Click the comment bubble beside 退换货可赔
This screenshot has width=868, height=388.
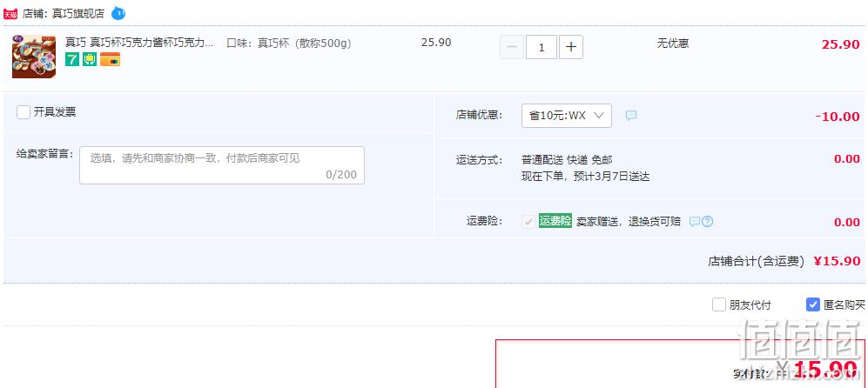694,221
